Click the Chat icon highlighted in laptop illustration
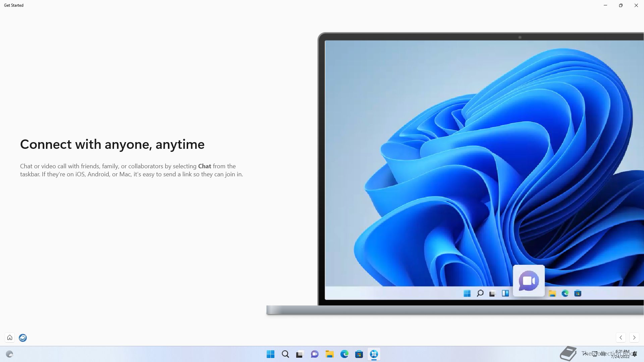Viewport: 644px width, 362px height. click(x=529, y=281)
